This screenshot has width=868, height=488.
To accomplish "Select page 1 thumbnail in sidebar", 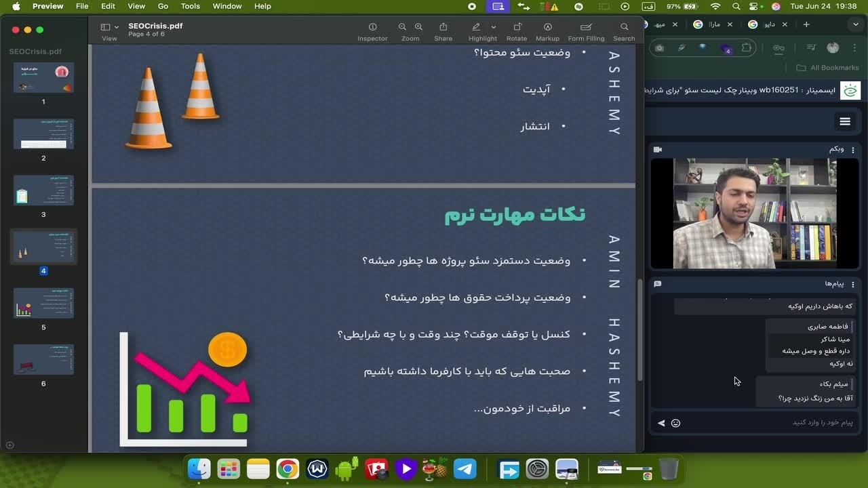I will (x=43, y=78).
